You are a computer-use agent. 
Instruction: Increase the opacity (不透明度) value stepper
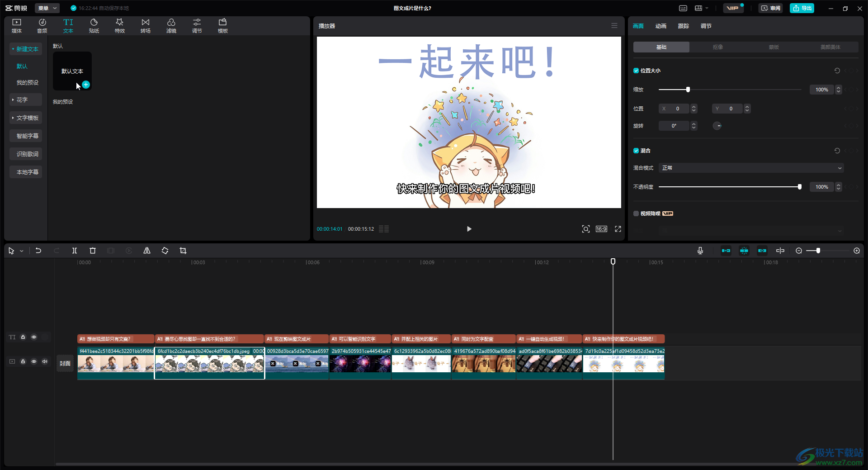pyautogui.click(x=839, y=185)
